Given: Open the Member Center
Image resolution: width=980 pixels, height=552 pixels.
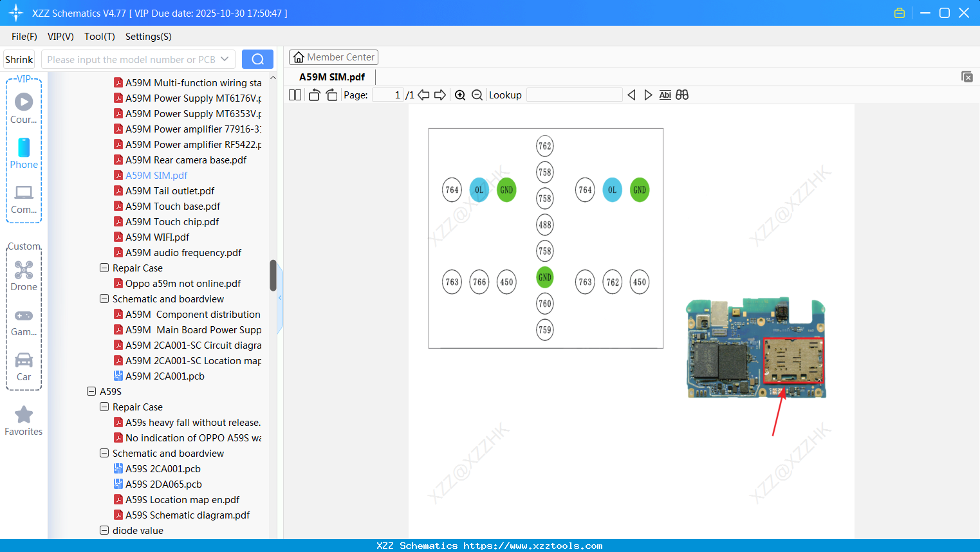Looking at the screenshot, I should (334, 57).
